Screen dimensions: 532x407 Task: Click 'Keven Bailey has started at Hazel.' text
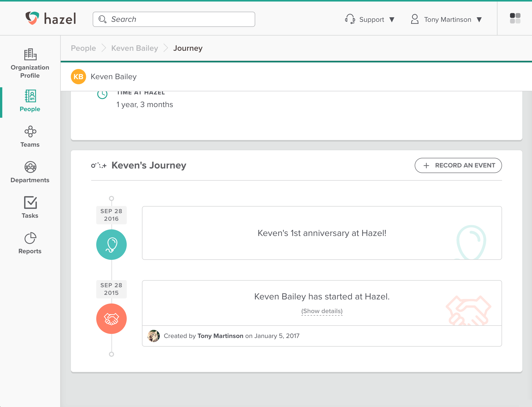coord(322,297)
